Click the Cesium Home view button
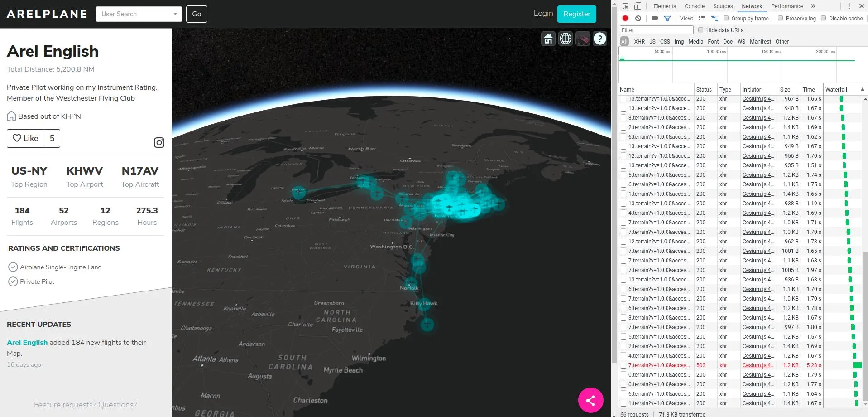Viewport: 868px width, 417px height. 548,39
